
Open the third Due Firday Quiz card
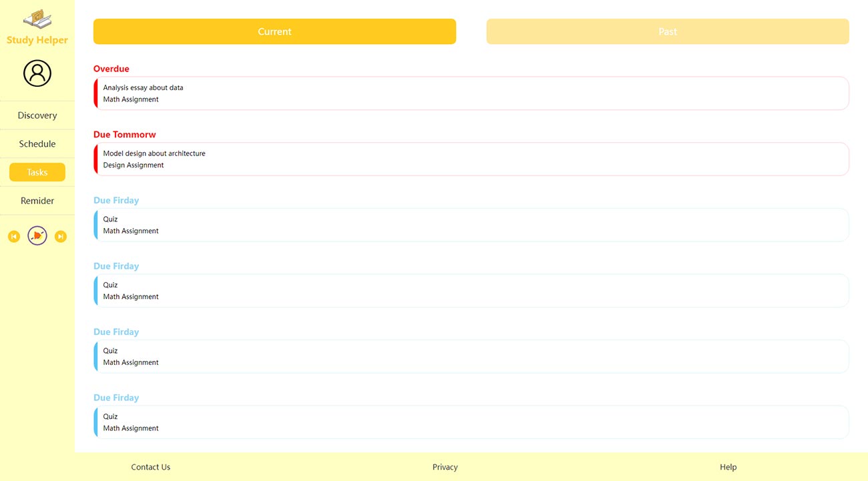pos(471,356)
